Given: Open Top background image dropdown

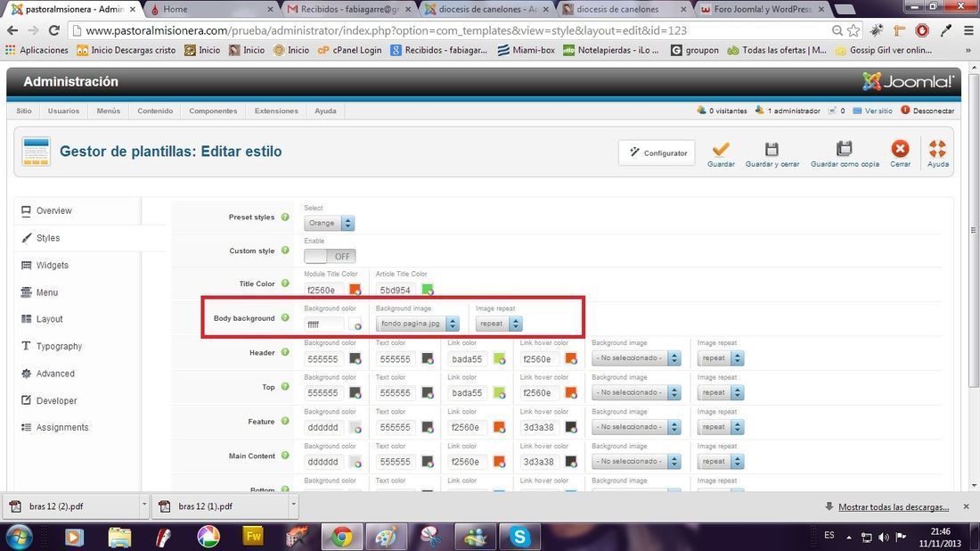Looking at the screenshot, I should point(635,393).
